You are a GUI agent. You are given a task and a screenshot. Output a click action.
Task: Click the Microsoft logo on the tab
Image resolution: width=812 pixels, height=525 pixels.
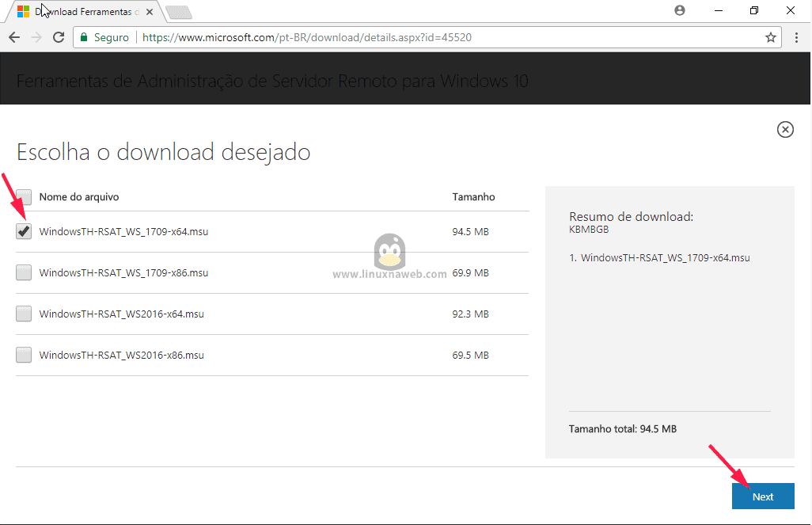tap(23, 11)
